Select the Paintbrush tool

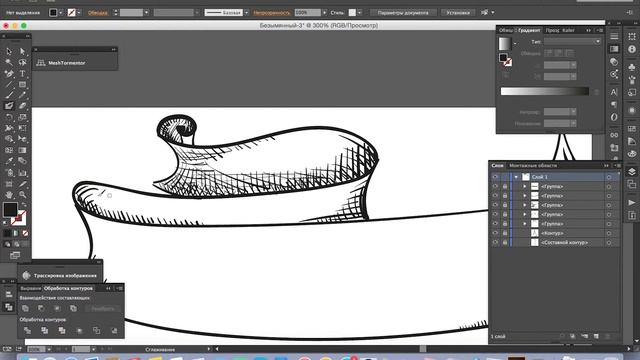click(x=9, y=95)
